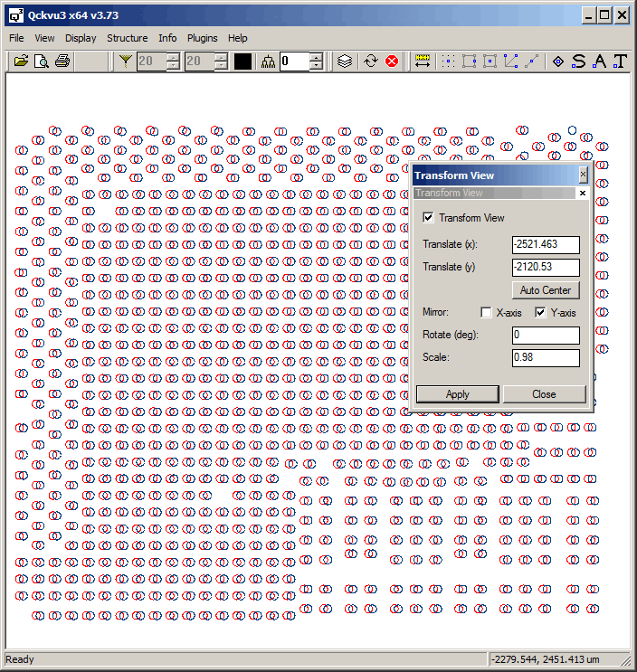Viewport: 637px width, 672px height.
Task: Click the Ready status text
Action: tap(20, 659)
